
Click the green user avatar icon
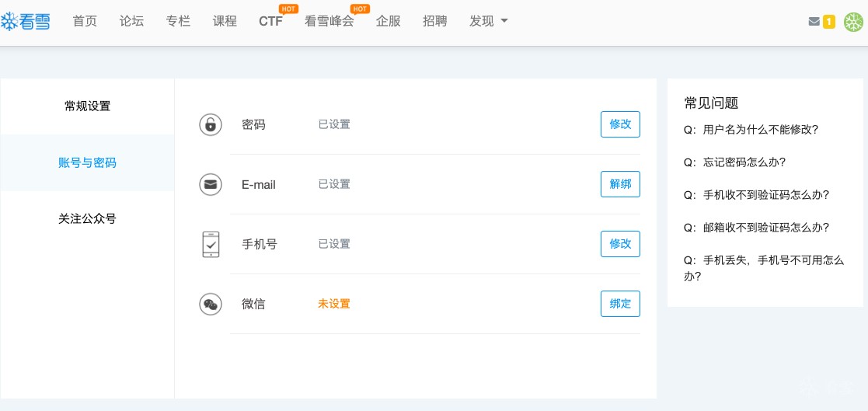pos(854,23)
